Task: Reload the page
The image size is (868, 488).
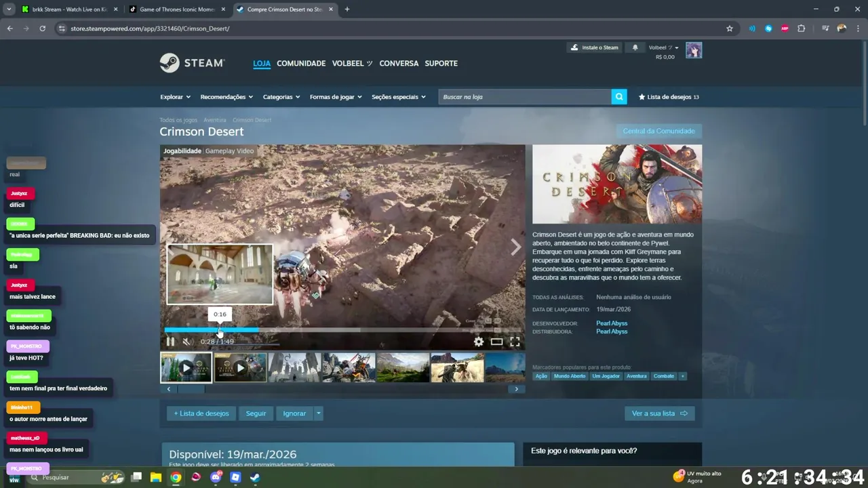Action: (x=42, y=28)
